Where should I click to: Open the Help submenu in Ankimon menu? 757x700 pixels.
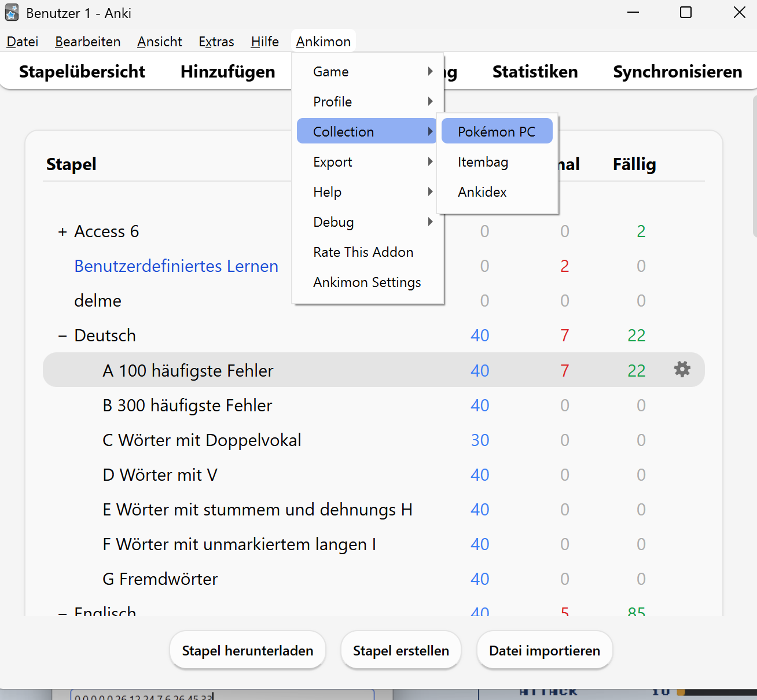(x=368, y=192)
